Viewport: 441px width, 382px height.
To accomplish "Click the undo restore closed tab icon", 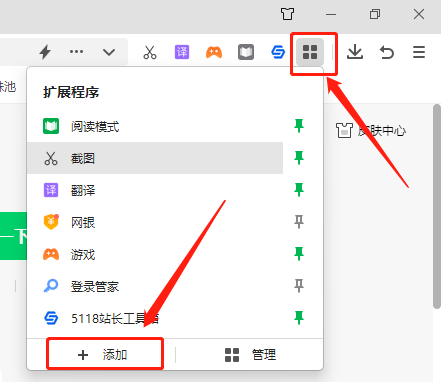I will (387, 52).
